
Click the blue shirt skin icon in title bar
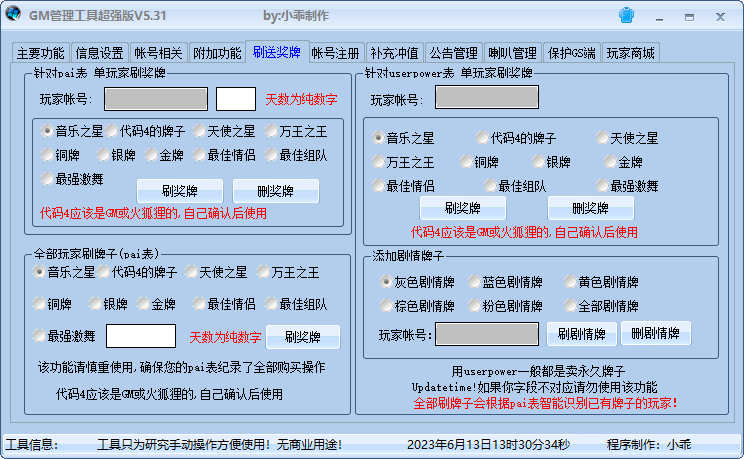(626, 15)
